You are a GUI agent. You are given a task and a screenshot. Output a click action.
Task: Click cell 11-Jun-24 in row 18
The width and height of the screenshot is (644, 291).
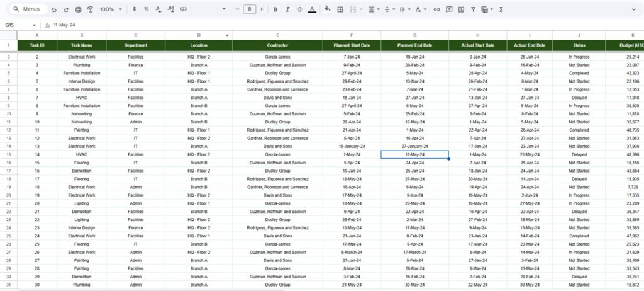(530, 179)
